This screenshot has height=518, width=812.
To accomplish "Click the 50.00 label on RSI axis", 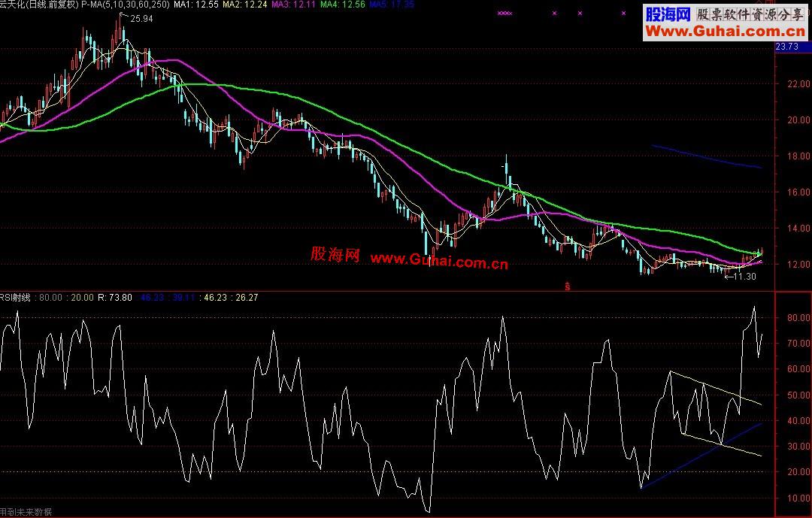I will pos(798,395).
